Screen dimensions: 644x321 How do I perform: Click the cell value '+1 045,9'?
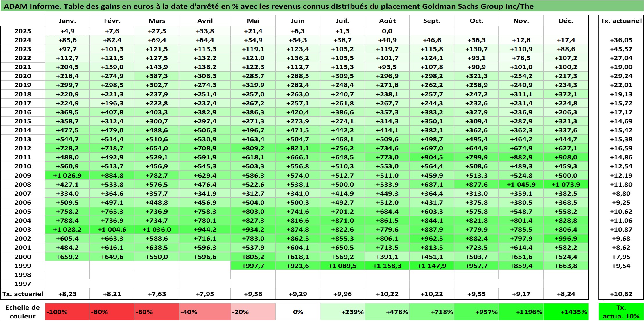click(x=521, y=184)
